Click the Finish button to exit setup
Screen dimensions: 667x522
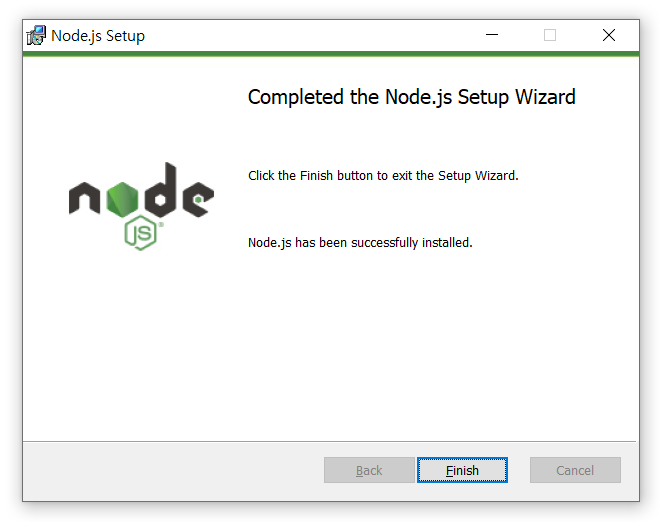[x=462, y=470]
